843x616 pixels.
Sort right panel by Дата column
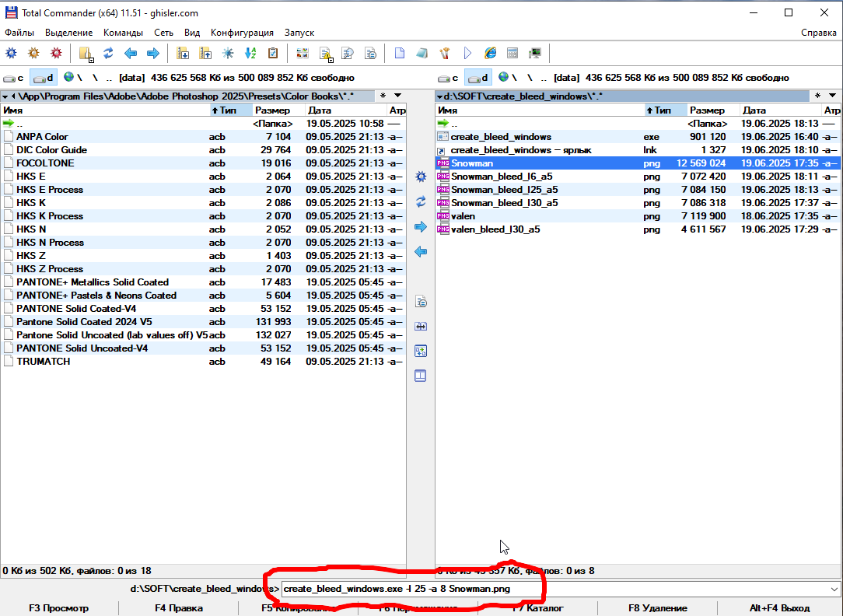[781, 110]
